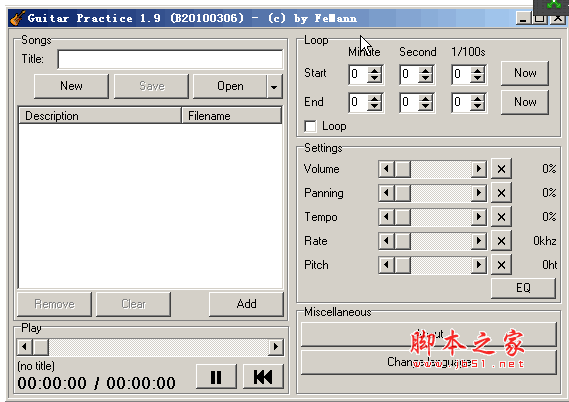Image resolution: width=569 pixels, height=402 pixels.
Task: Click the Tempo slider thumb
Action: (x=402, y=217)
